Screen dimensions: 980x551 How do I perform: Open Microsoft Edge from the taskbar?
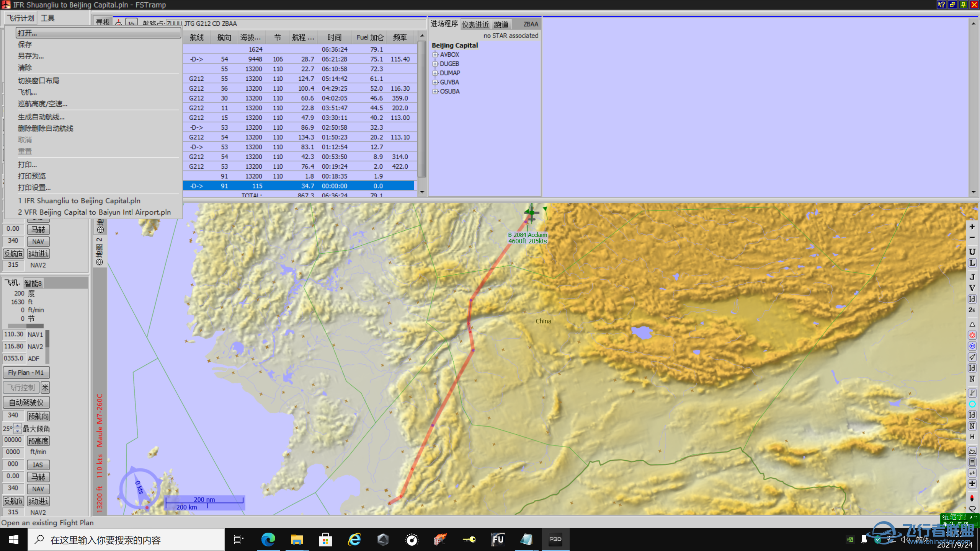[268, 540]
